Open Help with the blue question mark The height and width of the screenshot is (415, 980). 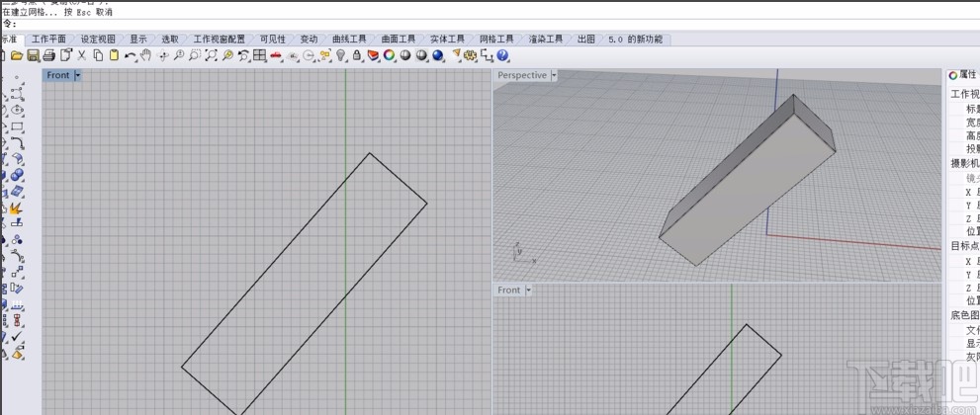click(503, 55)
